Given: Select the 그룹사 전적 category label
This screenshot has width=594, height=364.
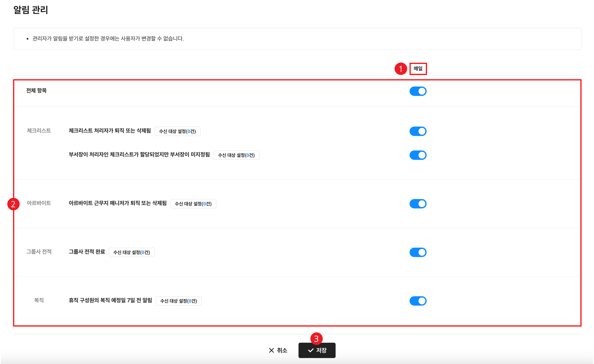Looking at the screenshot, I should click(x=39, y=252).
